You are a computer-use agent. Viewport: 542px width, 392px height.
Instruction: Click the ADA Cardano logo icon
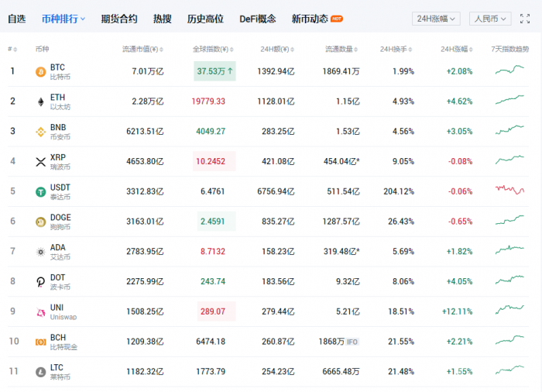pos(40,252)
